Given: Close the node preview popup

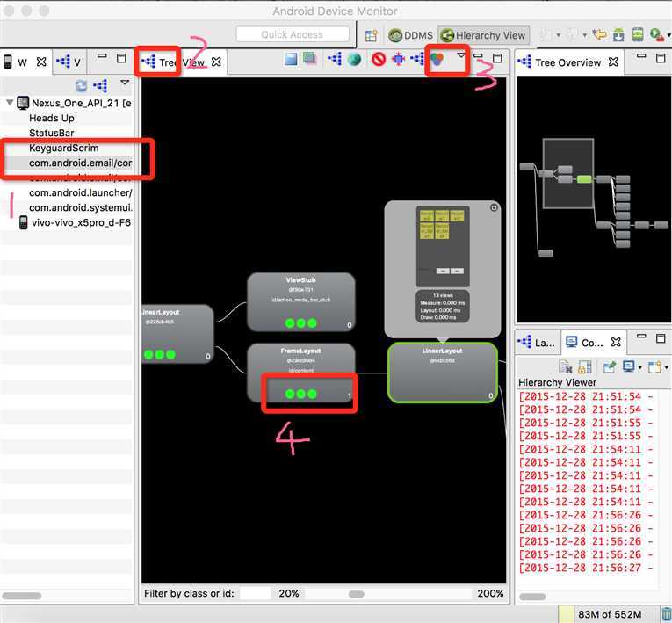Looking at the screenshot, I should click(x=494, y=207).
